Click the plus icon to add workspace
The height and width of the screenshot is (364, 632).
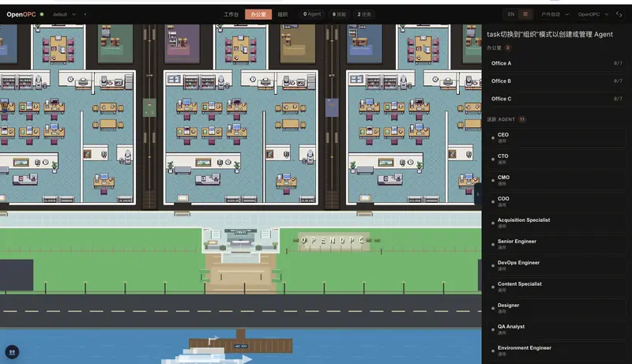pyautogui.click(x=85, y=14)
